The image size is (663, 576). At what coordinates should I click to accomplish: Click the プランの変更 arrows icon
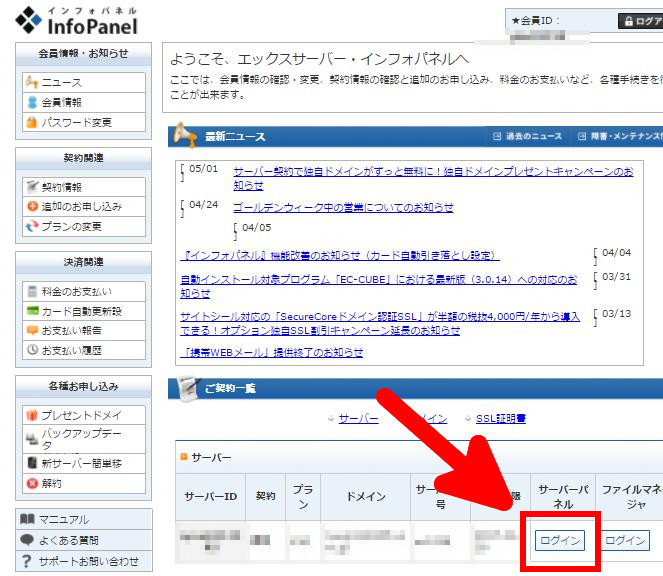[x=32, y=226]
